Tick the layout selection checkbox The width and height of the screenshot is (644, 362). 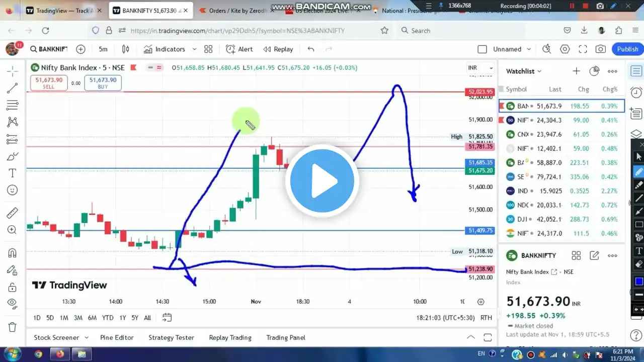tap(482, 49)
